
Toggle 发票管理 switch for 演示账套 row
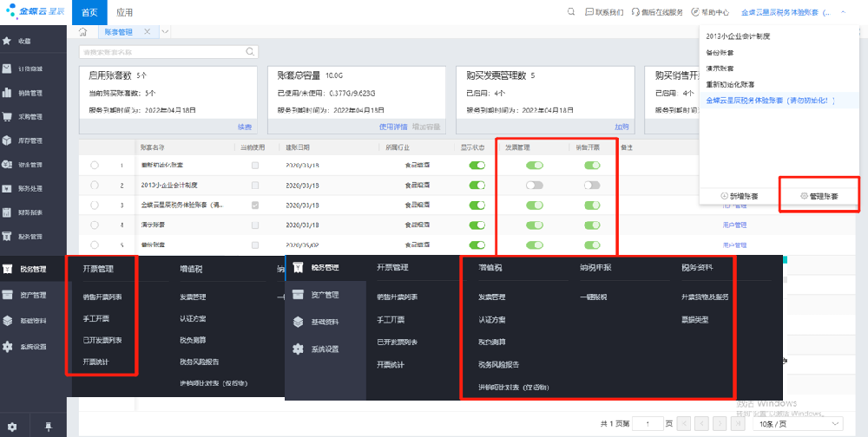(x=535, y=225)
